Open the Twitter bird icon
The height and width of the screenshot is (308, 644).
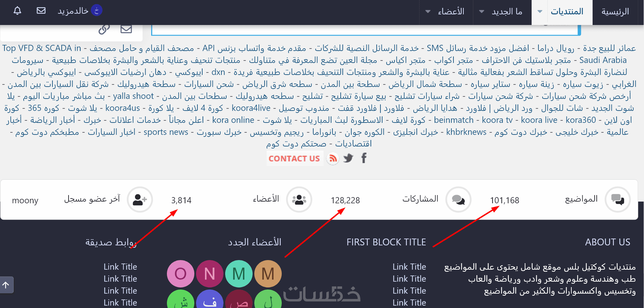348,158
